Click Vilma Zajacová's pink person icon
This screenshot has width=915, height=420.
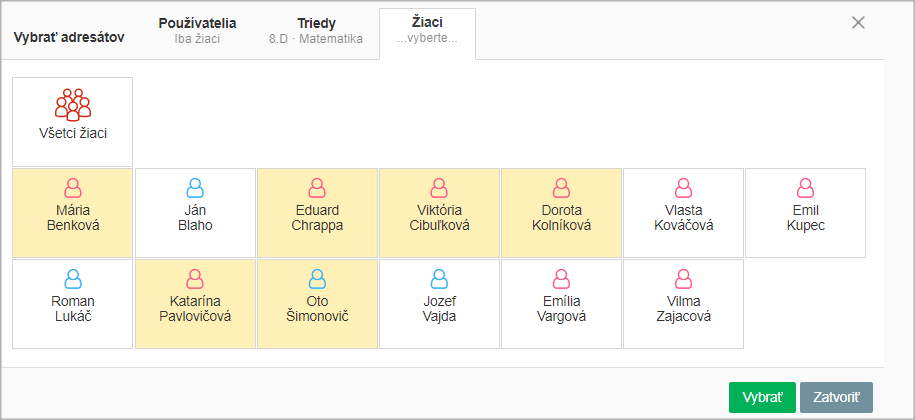point(683,279)
